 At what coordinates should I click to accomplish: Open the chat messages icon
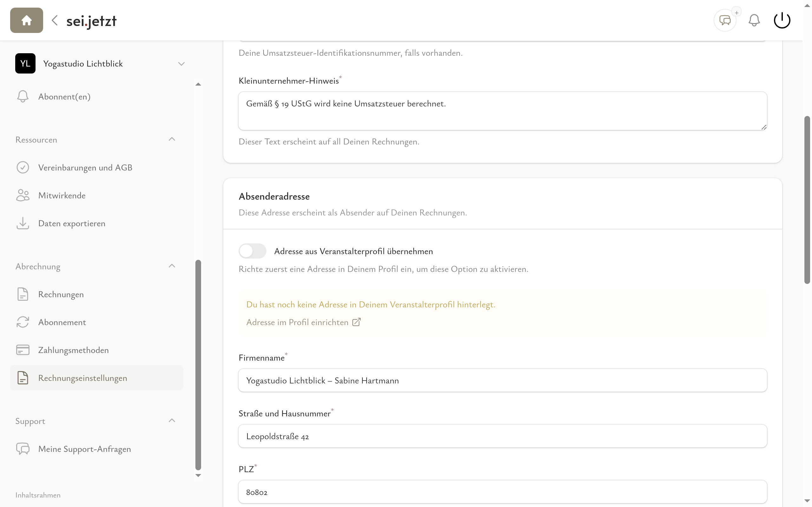point(725,21)
